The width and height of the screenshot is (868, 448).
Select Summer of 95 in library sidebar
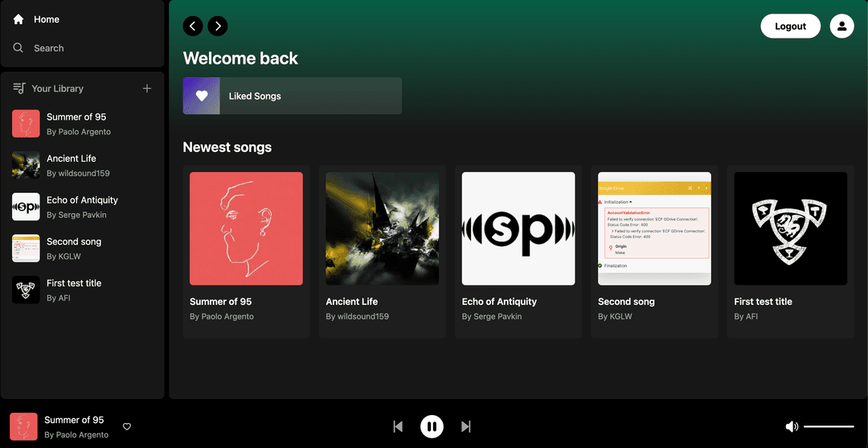(x=83, y=124)
